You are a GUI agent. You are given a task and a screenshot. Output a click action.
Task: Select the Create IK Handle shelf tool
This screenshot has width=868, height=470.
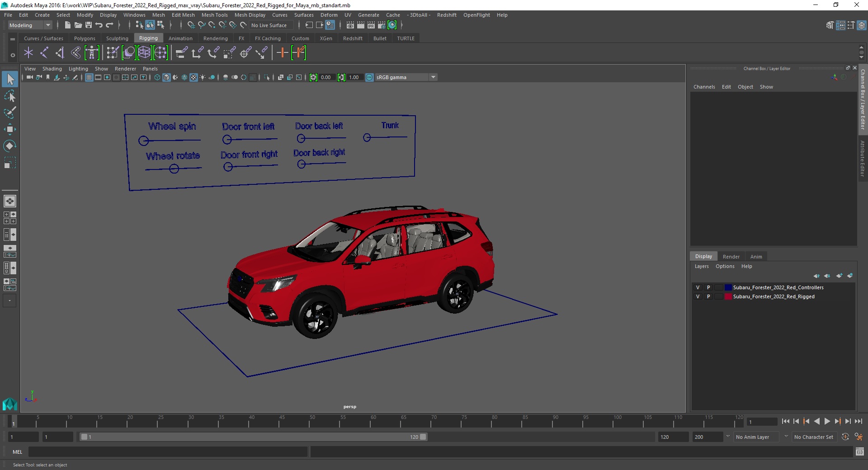pyautogui.click(x=60, y=53)
